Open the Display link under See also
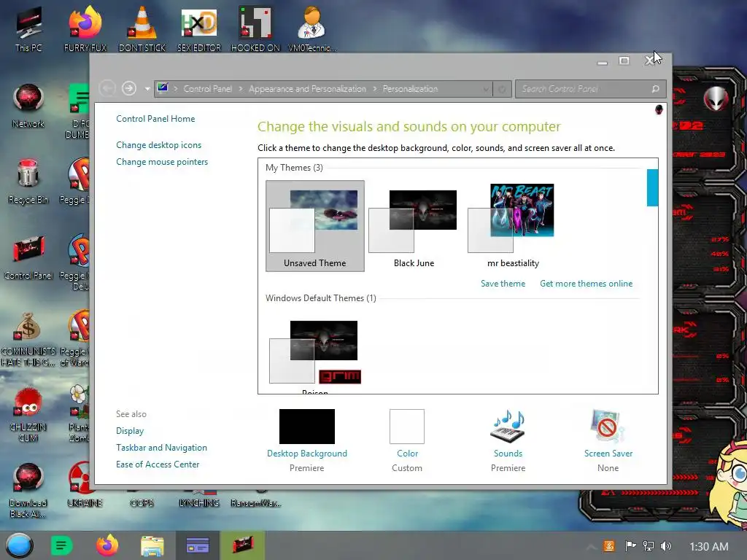 click(130, 431)
